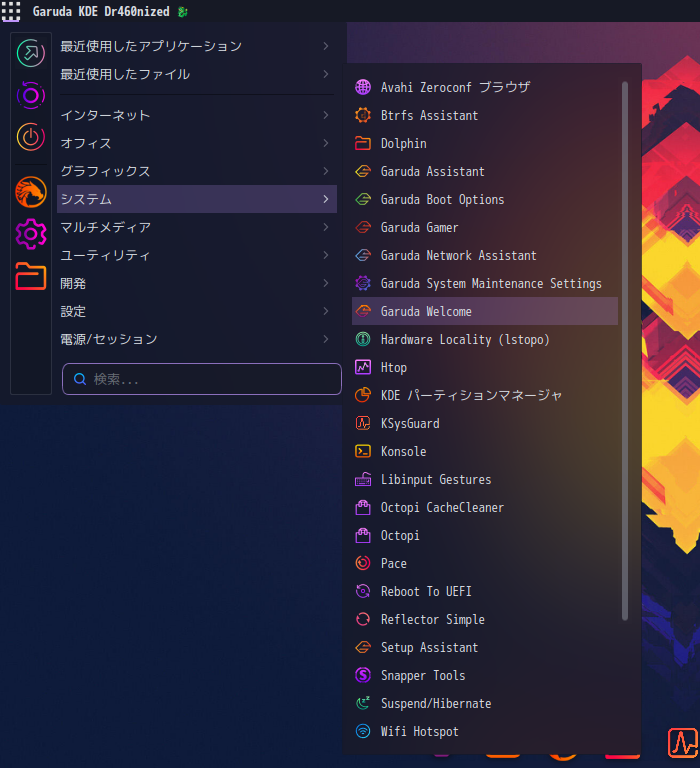The width and height of the screenshot is (700, 768).
Task: Click the search magnifier icon
Action: click(x=80, y=379)
